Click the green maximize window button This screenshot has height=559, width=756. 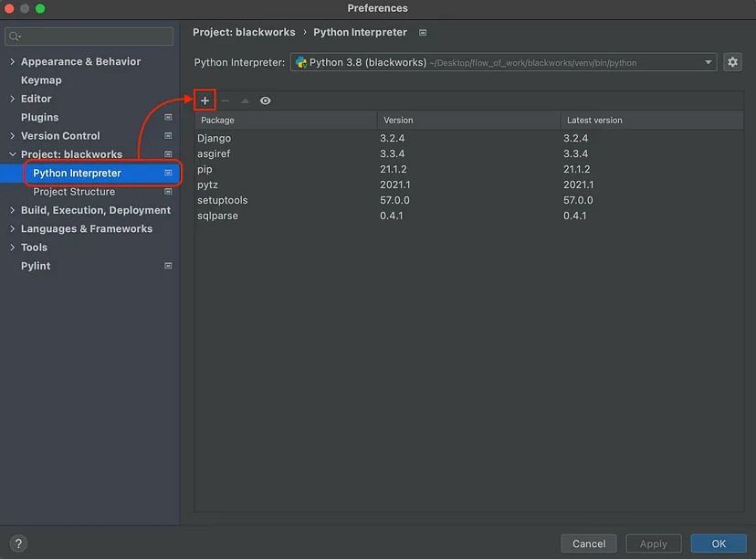point(40,8)
